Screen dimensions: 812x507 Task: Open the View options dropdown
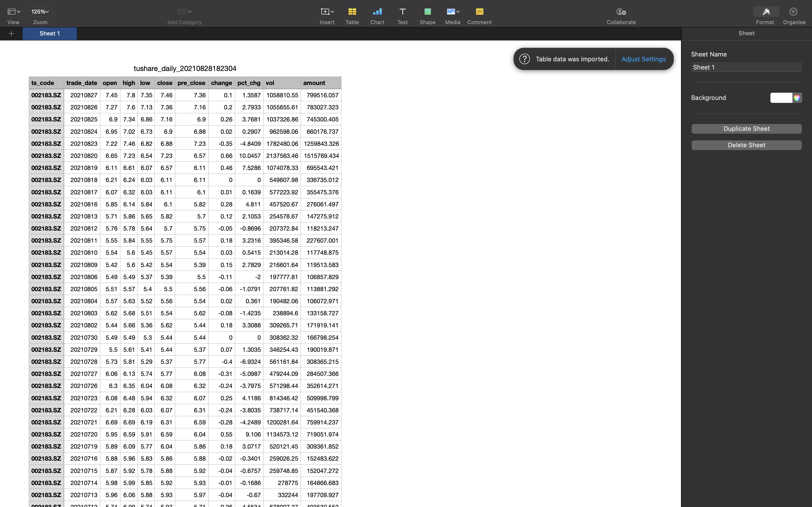[14, 11]
